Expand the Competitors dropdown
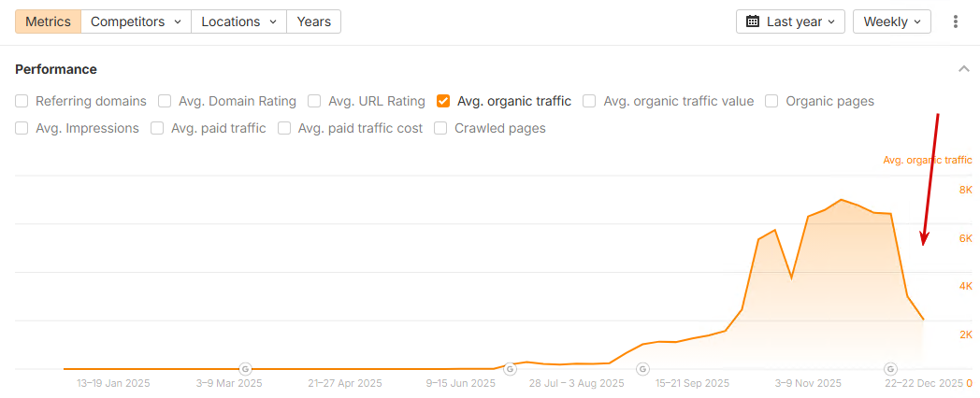 coord(136,21)
